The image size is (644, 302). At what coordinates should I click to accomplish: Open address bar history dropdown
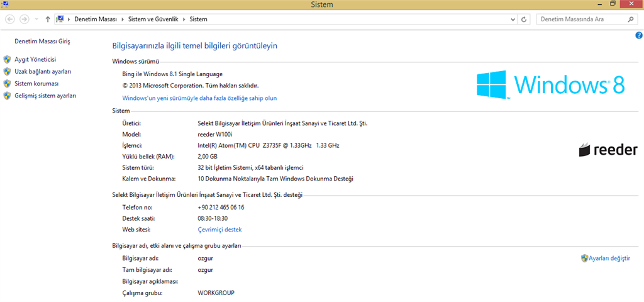pyautogui.click(x=512, y=20)
